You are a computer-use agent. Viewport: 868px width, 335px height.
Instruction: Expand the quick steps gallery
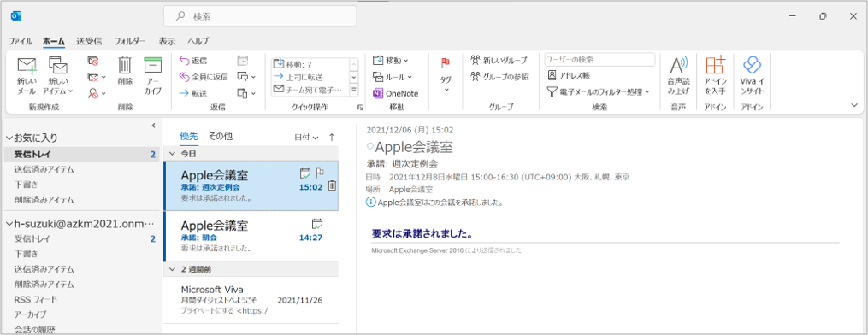pos(354,90)
